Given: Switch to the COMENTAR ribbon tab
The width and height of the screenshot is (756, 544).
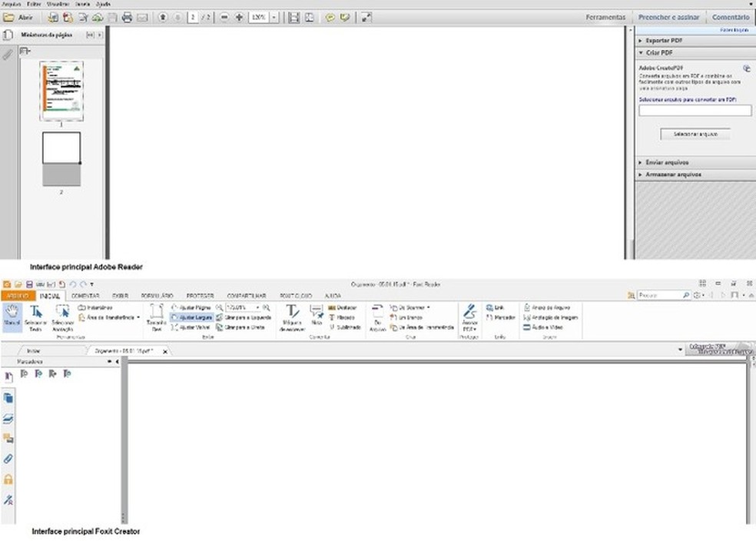Looking at the screenshot, I should [x=85, y=296].
